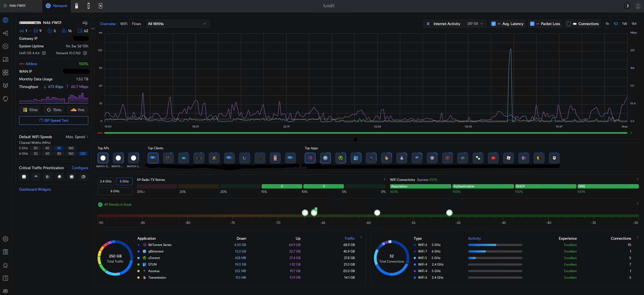Collapse the gateway side panel arrow
Viewport: 644px width, 295px height.
click(93, 29)
